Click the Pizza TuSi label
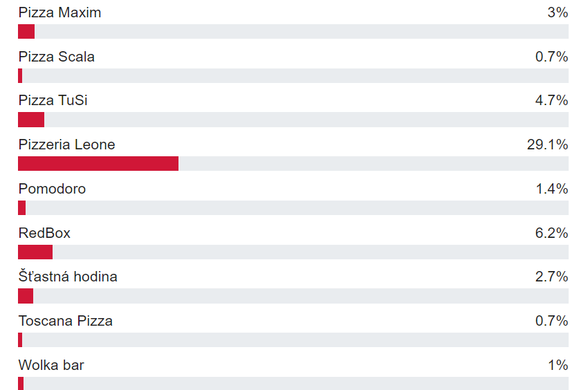This screenshot has width=588, height=390. tap(53, 101)
